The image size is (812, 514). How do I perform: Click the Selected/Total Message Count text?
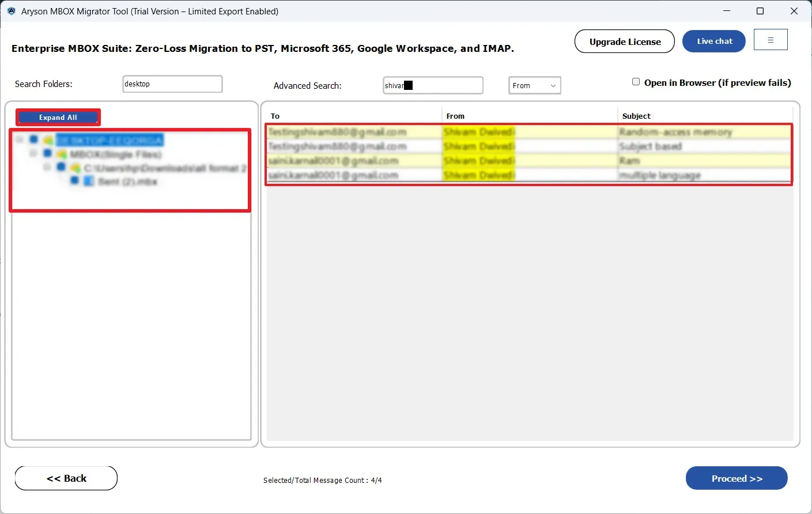point(323,480)
